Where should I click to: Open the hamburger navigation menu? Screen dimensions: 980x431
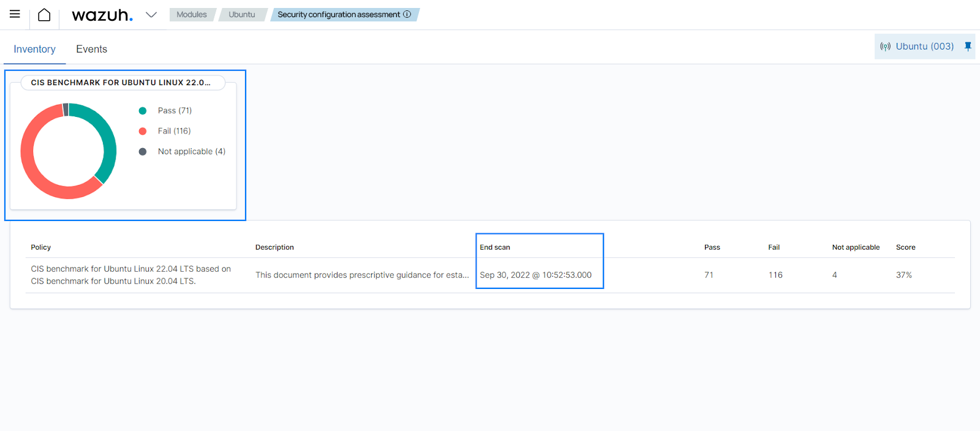pyautogui.click(x=15, y=14)
